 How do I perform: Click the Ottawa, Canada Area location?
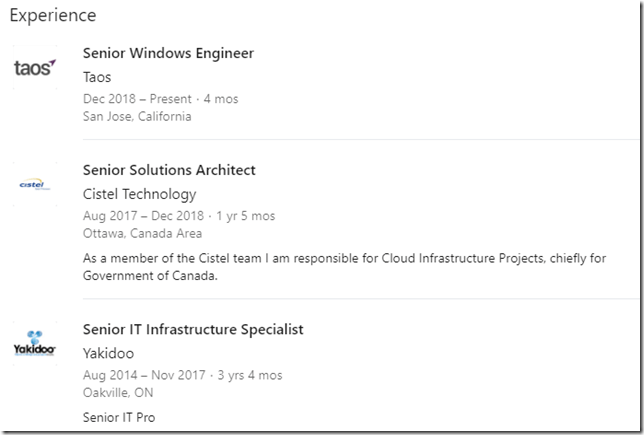(x=142, y=233)
